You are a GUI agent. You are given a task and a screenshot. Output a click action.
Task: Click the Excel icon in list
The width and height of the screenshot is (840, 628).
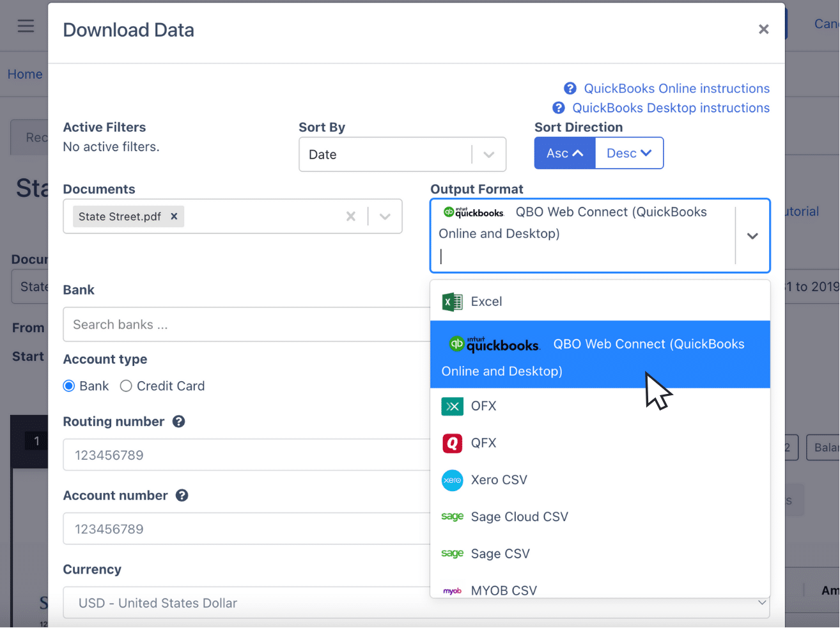453,302
